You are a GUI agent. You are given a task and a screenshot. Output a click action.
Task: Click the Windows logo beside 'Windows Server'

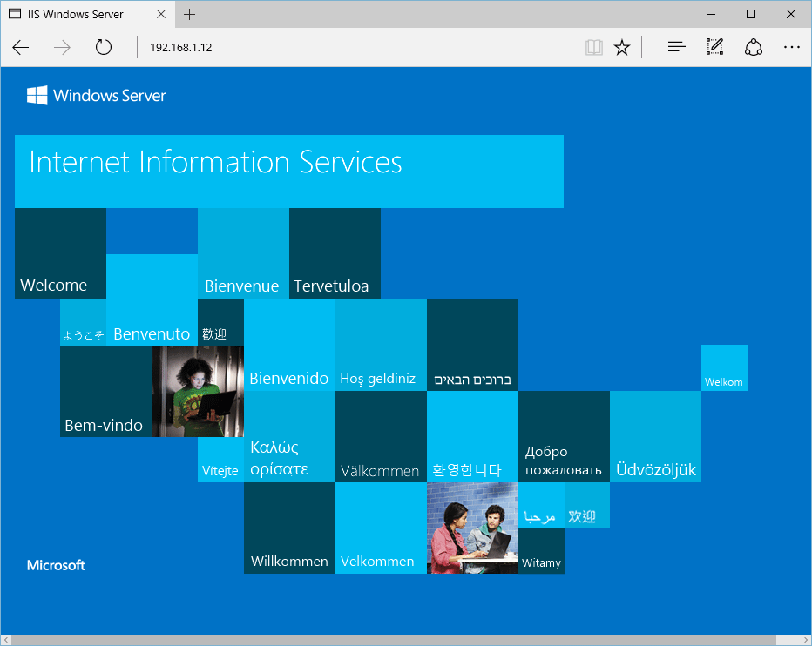point(37,96)
